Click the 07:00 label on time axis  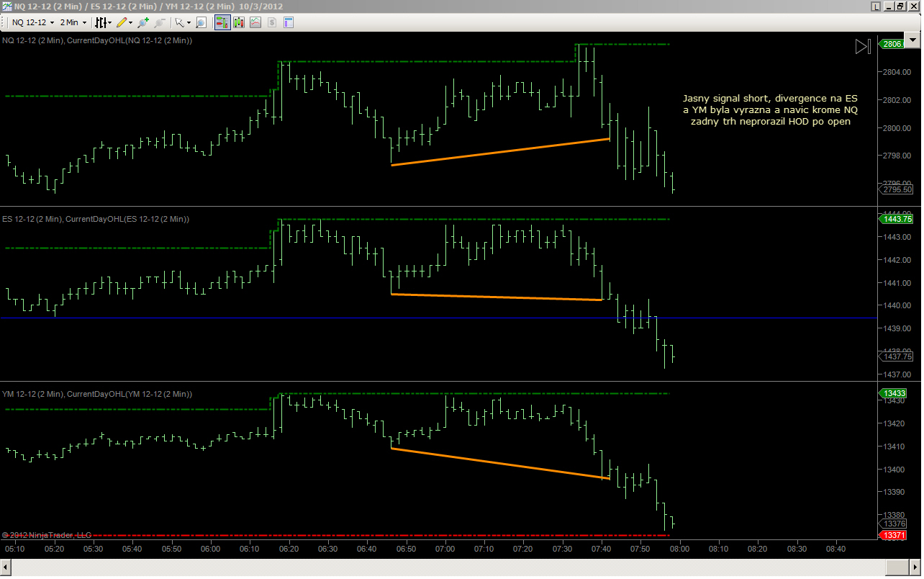click(445, 549)
